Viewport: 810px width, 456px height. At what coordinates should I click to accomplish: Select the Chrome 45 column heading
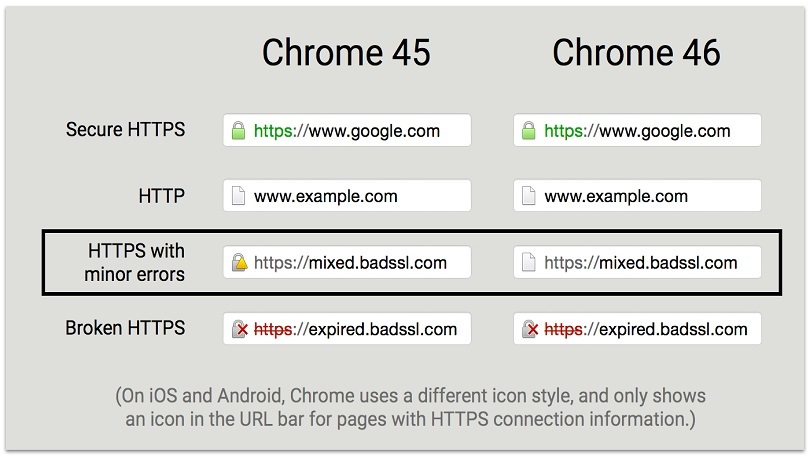coord(346,53)
